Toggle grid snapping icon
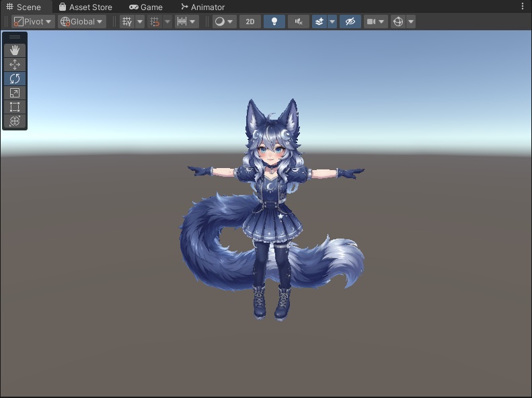The width and height of the screenshot is (532, 398). pos(155,22)
